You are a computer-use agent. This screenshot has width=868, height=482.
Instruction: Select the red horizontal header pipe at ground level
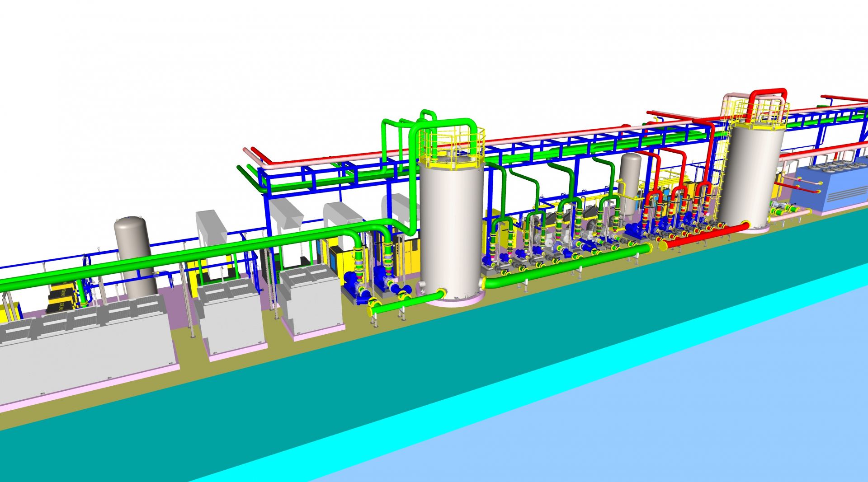tap(705, 235)
